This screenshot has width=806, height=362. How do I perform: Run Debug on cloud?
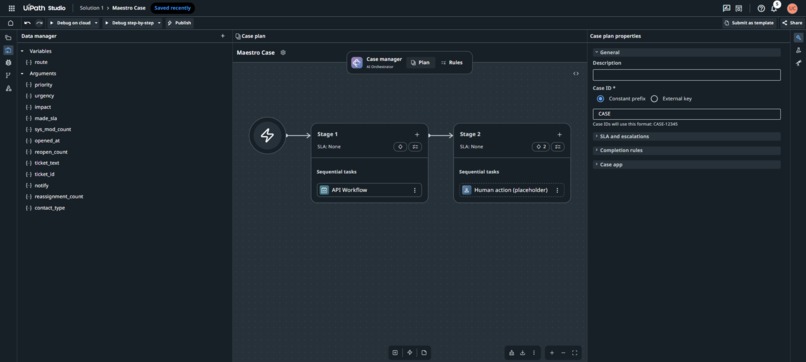[x=70, y=23]
